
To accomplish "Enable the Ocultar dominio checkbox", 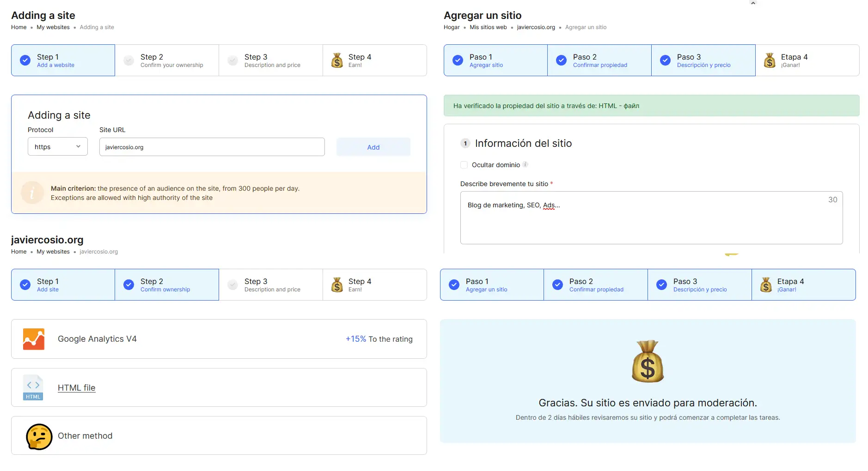I will point(464,165).
